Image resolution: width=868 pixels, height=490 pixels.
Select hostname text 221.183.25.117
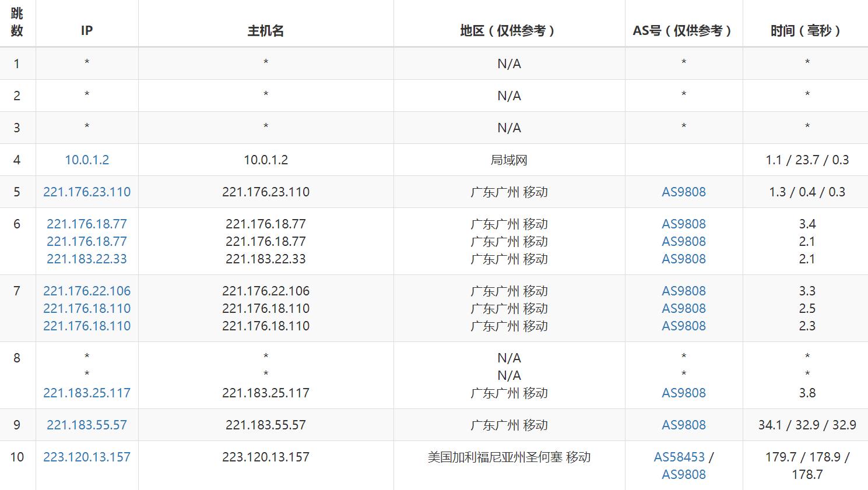[x=266, y=393]
